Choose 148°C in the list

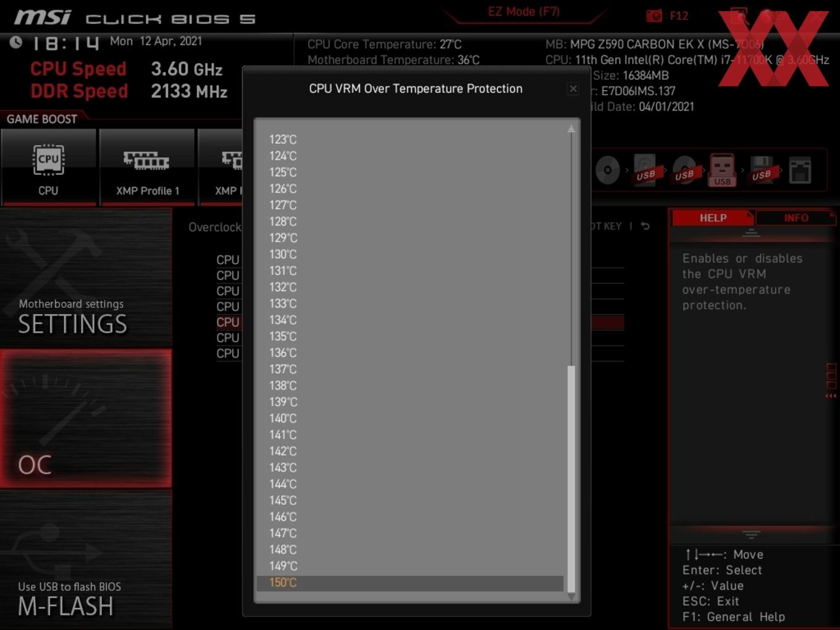[410, 550]
